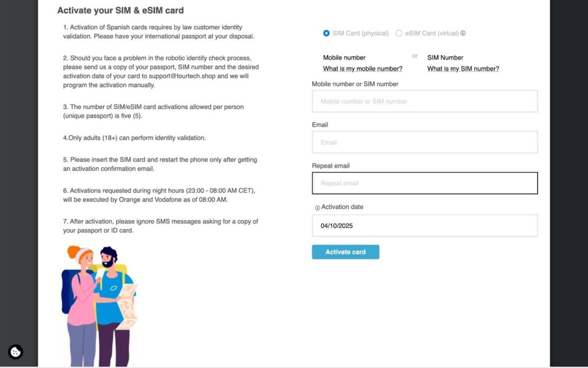Open the cookie preferences icon

point(16,352)
